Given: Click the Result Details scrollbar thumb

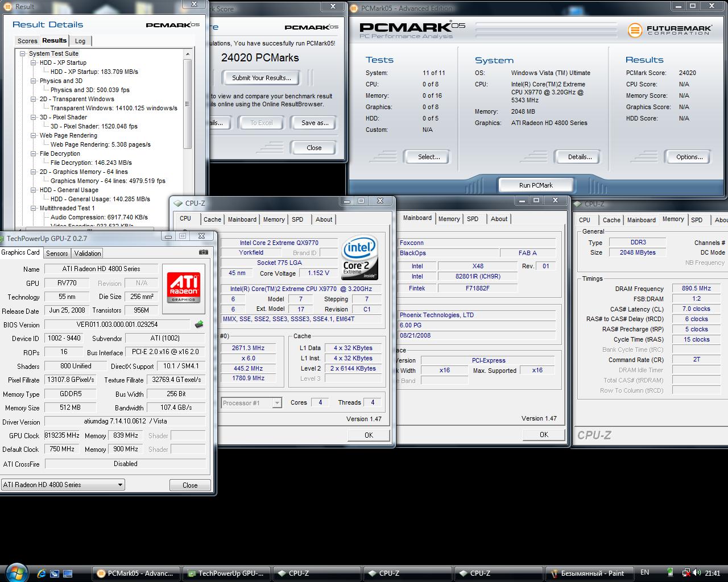Looking at the screenshot, I should coord(188,104).
